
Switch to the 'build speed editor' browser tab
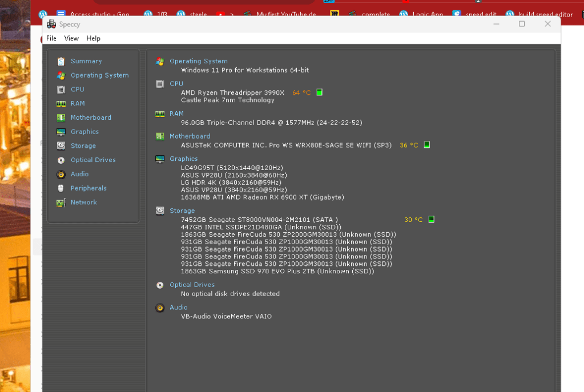(x=539, y=14)
